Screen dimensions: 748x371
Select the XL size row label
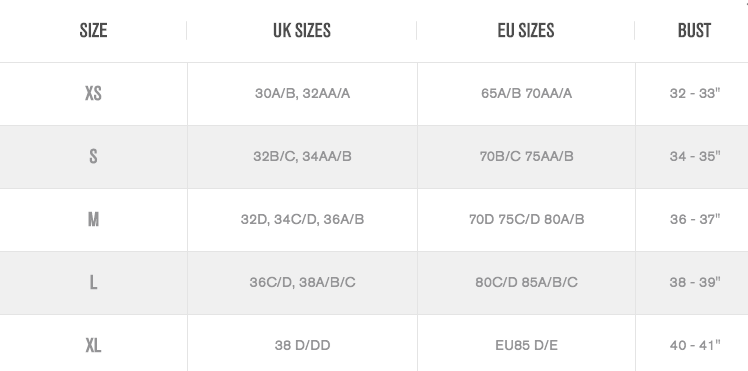tap(93, 345)
